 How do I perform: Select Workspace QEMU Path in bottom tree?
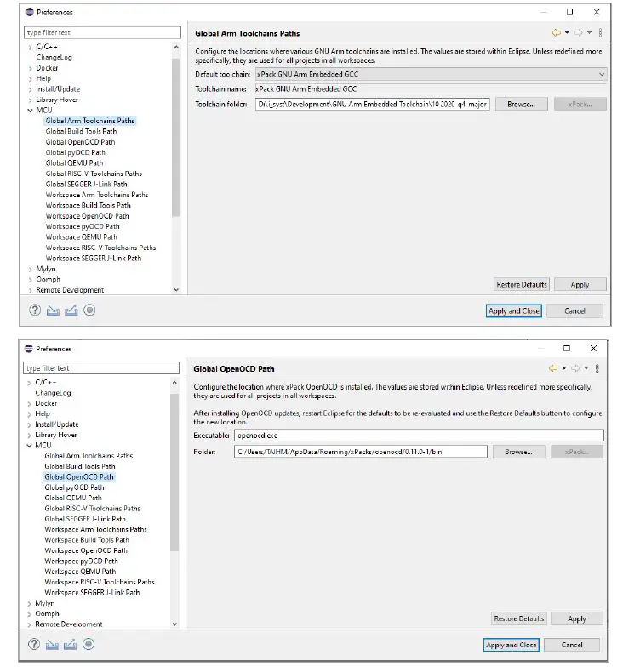point(80,572)
